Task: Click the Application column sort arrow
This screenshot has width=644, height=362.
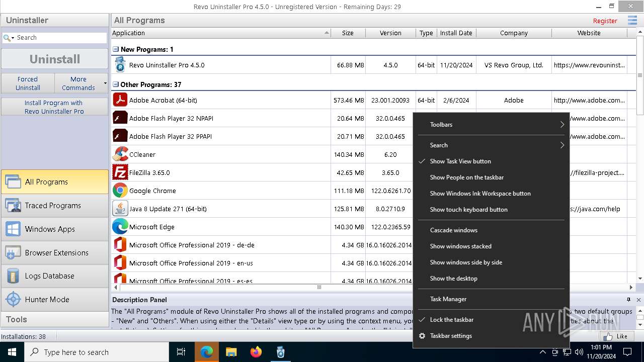Action: click(x=327, y=33)
